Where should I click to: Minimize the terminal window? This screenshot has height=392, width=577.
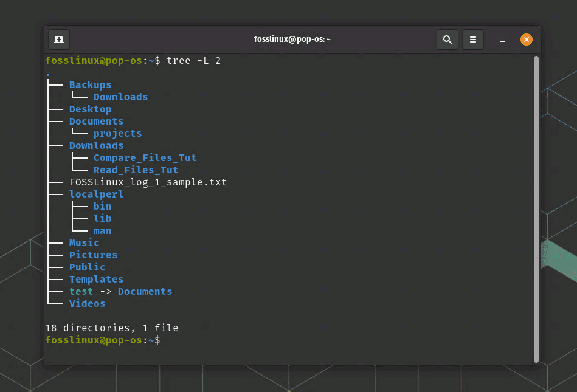coord(502,40)
